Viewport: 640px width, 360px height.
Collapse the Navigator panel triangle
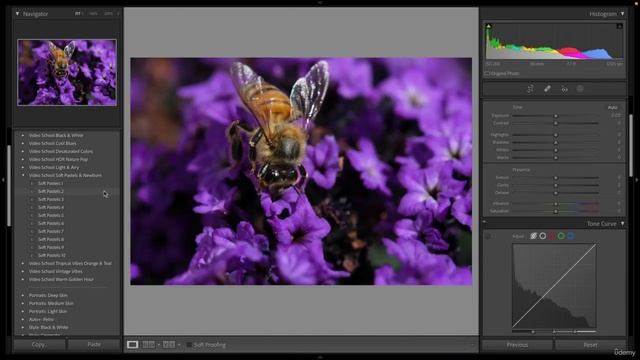(x=18, y=13)
